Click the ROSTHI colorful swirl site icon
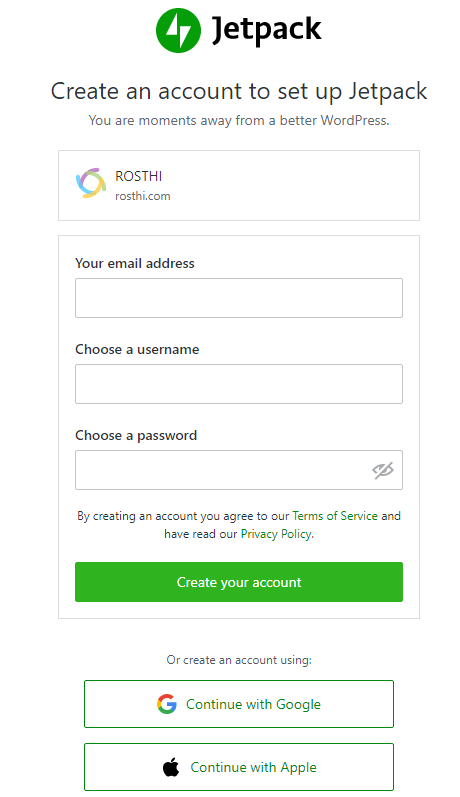Viewport: 460px width, 797px height. [91, 183]
